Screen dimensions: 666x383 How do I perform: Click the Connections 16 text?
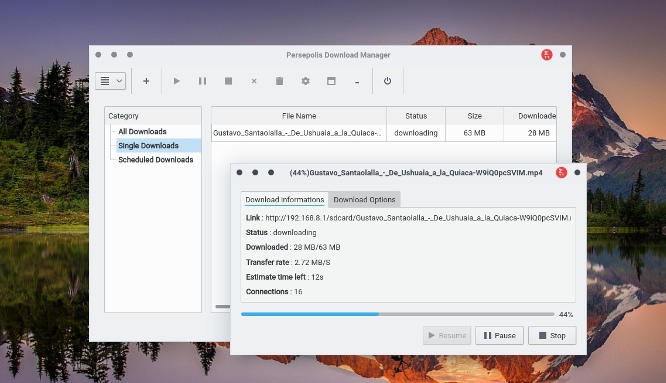point(274,291)
